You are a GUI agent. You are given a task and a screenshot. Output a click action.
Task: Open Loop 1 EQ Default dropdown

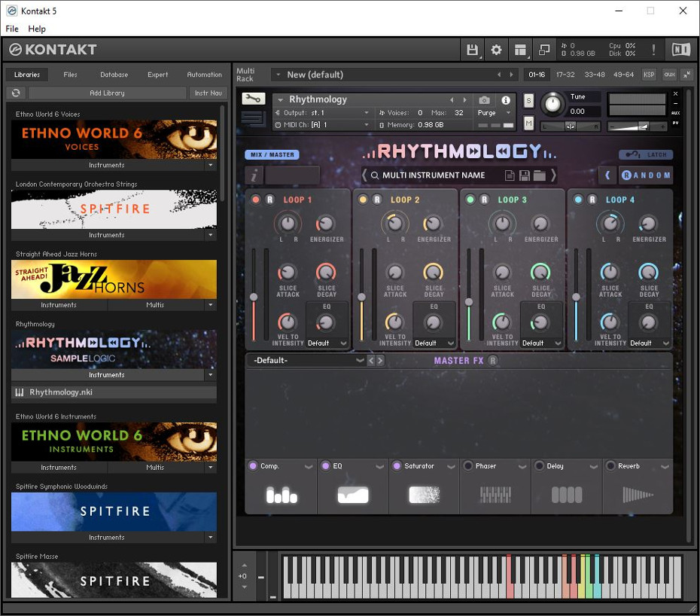327,343
